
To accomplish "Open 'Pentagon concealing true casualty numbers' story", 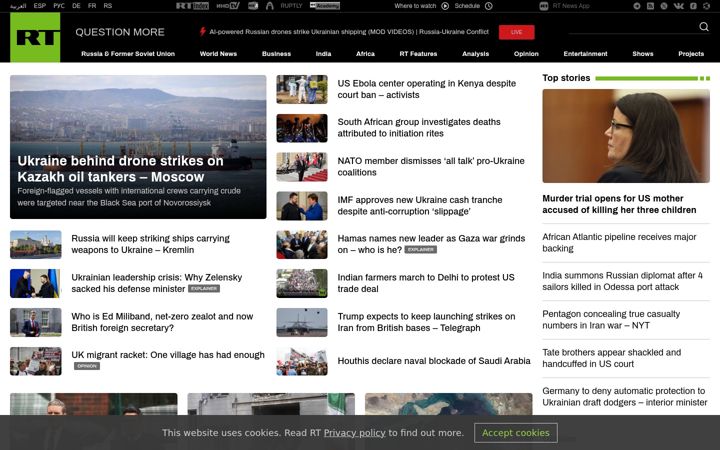I will pos(611,320).
